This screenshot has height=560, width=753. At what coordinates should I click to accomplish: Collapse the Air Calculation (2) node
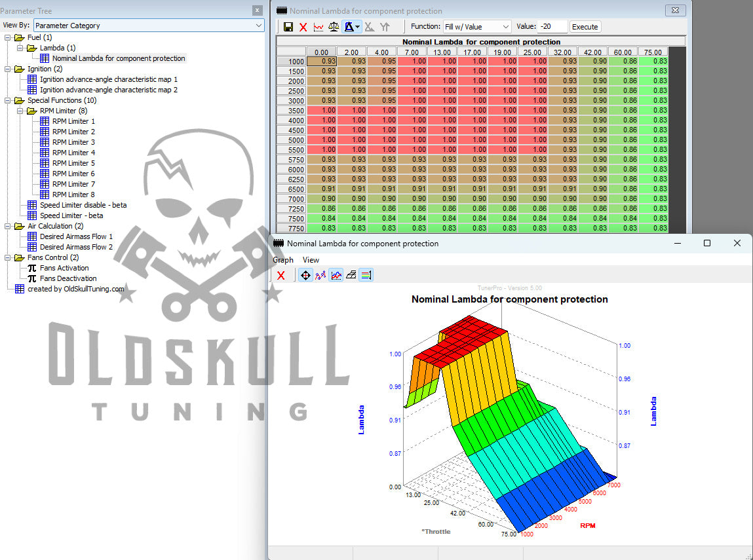pyautogui.click(x=8, y=226)
